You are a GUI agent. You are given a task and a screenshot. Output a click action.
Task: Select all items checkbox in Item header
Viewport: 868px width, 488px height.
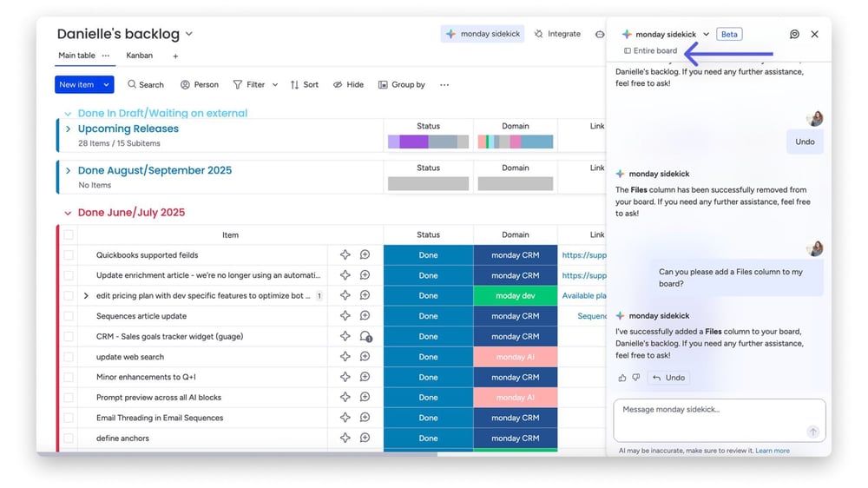[x=69, y=234]
